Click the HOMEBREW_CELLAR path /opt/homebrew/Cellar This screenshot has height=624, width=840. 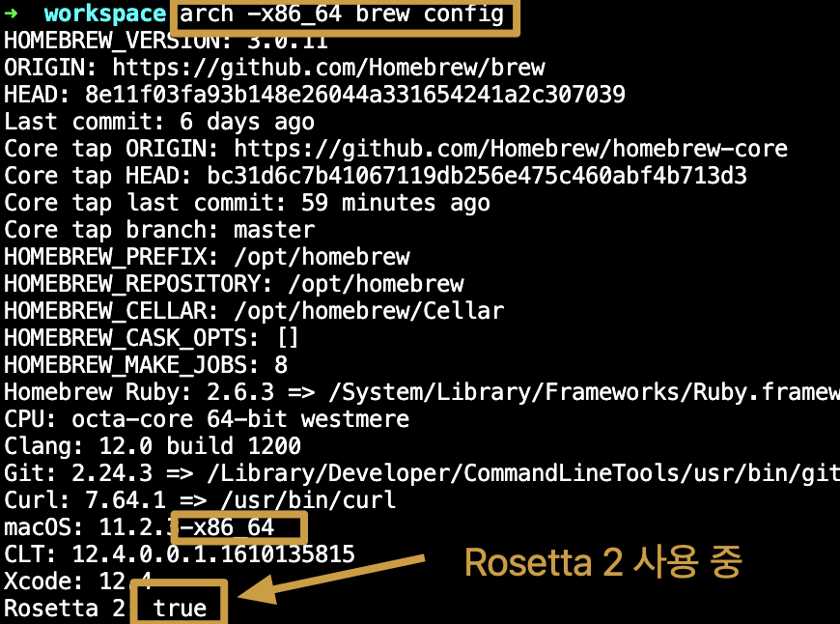tap(367, 310)
